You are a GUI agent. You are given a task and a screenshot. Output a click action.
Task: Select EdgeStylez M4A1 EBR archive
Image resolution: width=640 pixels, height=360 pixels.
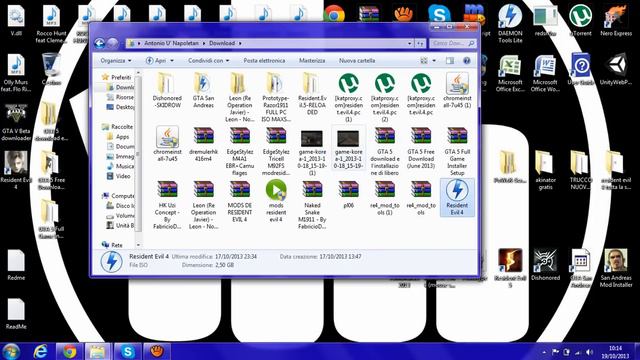tap(240, 151)
